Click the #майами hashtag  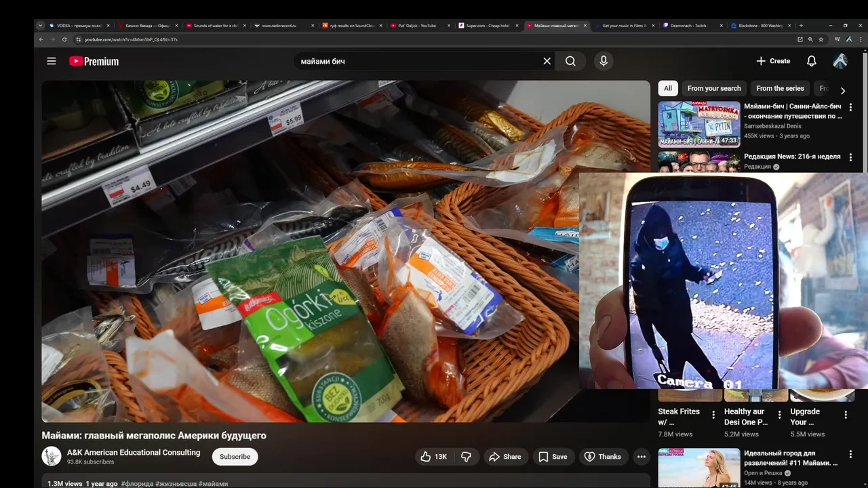pyautogui.click(x=213, y=484)
